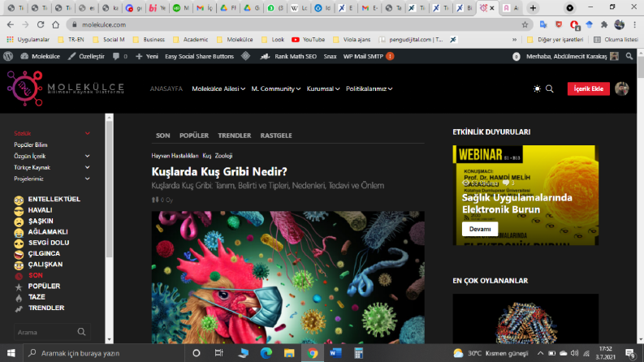Open Easy Social Share Buttons in admin bar
The height and width of the screenshot is (362, 644).
[x=199, y=56]
